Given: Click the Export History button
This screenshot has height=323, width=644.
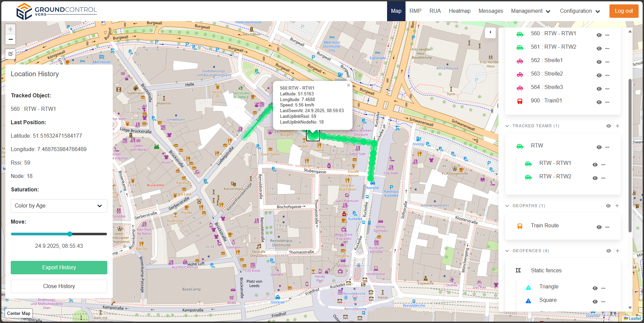Looking at the screenshot, I should click(59, 268).
